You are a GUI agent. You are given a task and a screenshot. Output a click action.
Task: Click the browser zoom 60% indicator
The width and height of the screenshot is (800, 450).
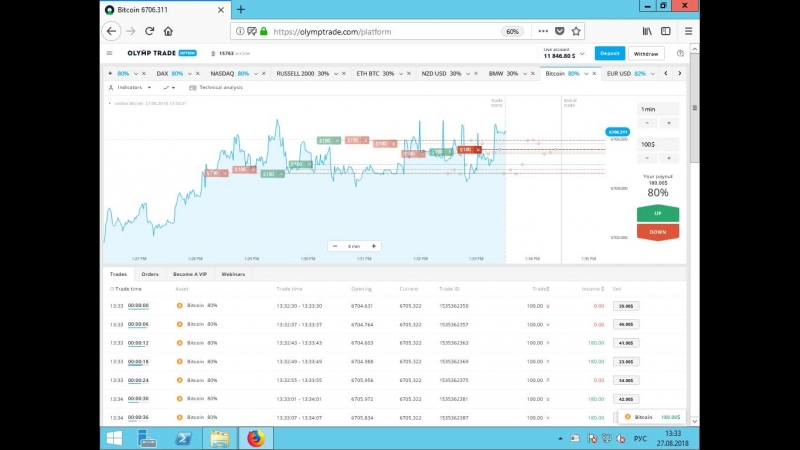click(512, 31)
